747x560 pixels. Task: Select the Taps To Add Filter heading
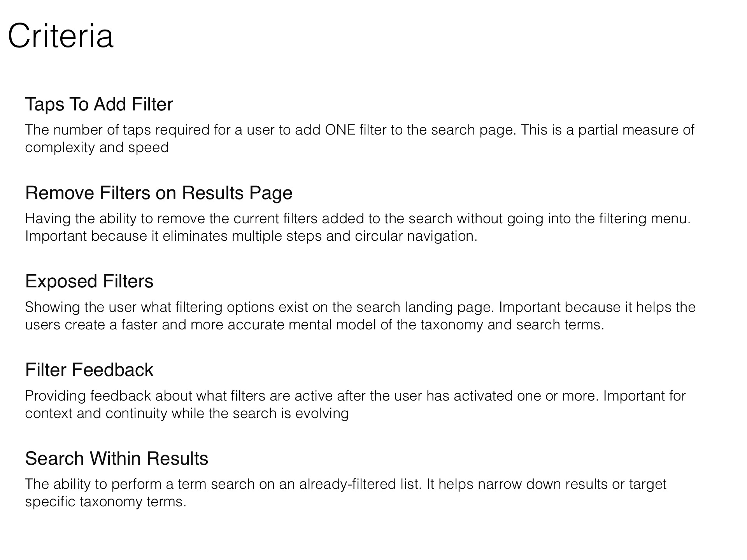click(99, 104)
